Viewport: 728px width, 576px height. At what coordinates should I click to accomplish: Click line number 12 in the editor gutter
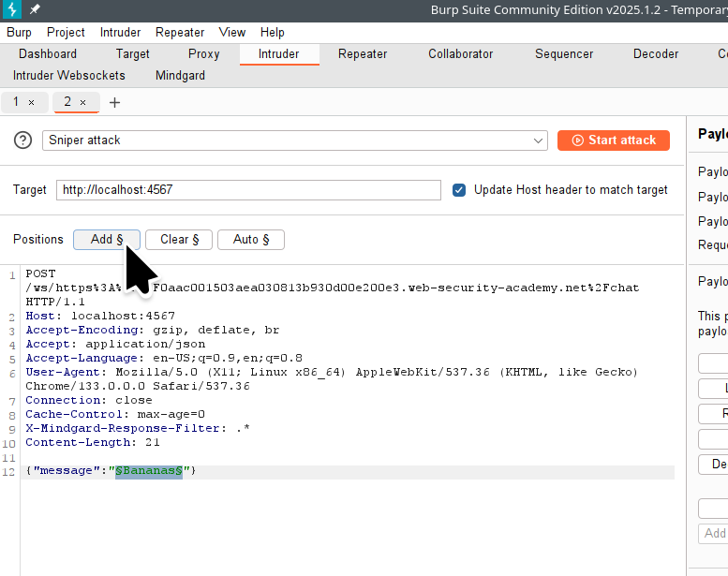pos(8,472)
